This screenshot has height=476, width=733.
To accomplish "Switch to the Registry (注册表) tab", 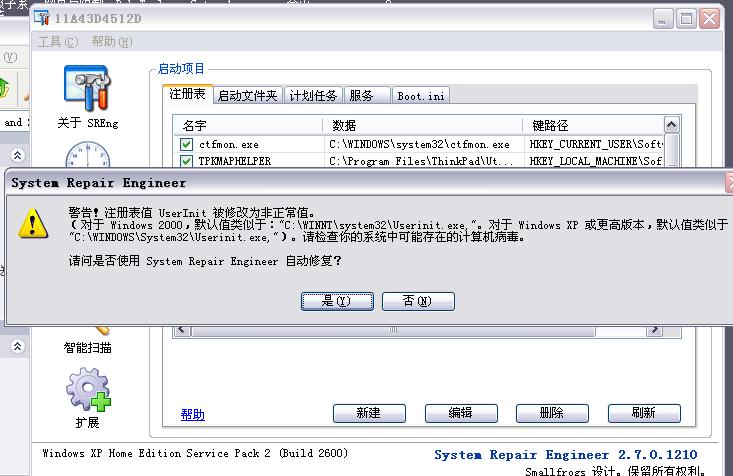I will tap(187, 94).
